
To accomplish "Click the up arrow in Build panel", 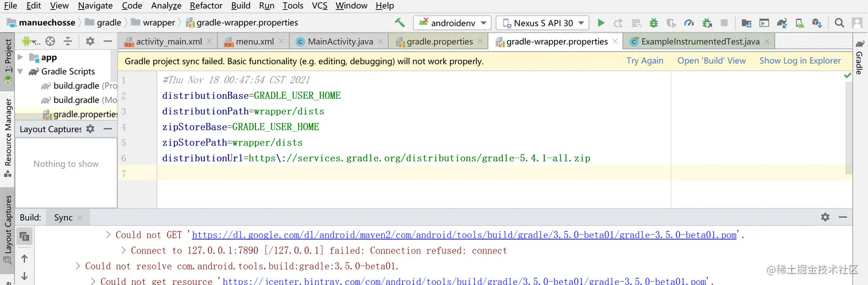I will pos(24,259).
